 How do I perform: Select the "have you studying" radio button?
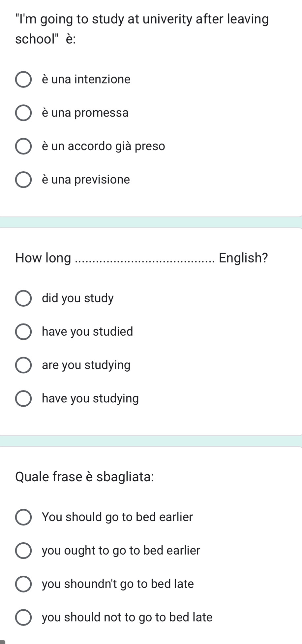23,398
